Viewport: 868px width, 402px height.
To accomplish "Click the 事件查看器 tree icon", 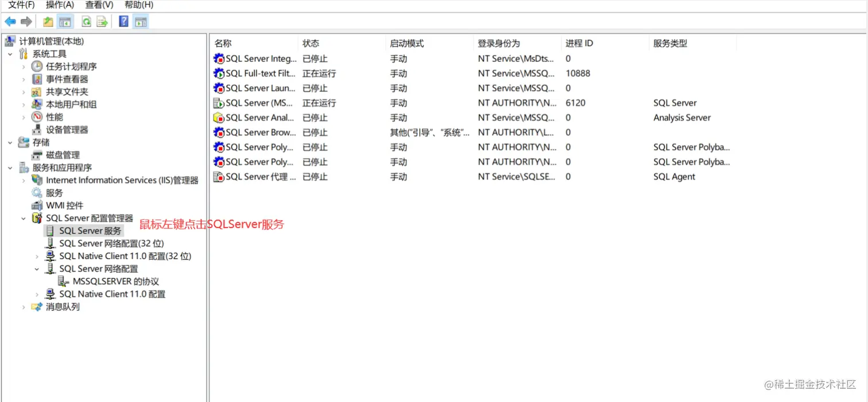I will (x=37, y=79).
